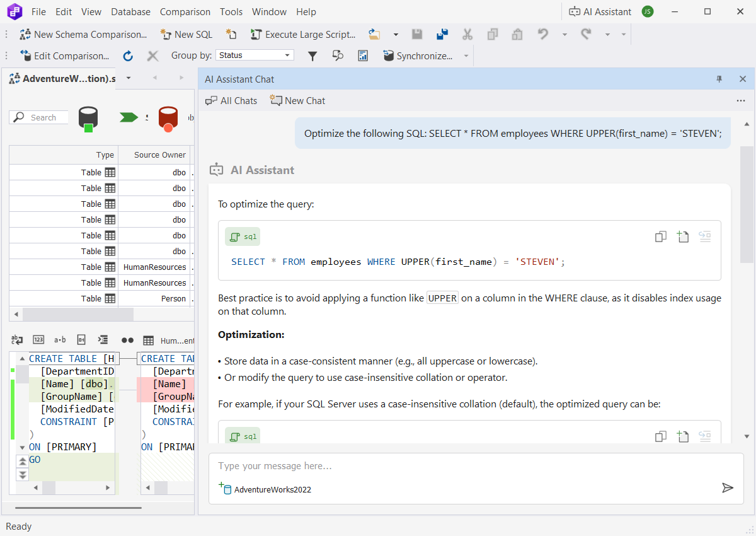The width and height of the screenshot is (756, 536).
Task: Click the New Schema Comparison toolbar button
Action: tap(83, 35)
